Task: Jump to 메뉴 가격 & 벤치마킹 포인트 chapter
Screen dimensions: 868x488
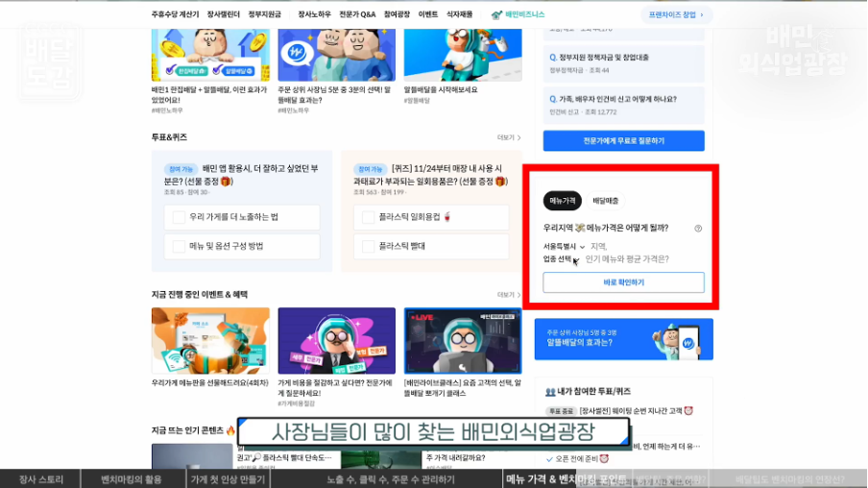Action: point(566,479)
